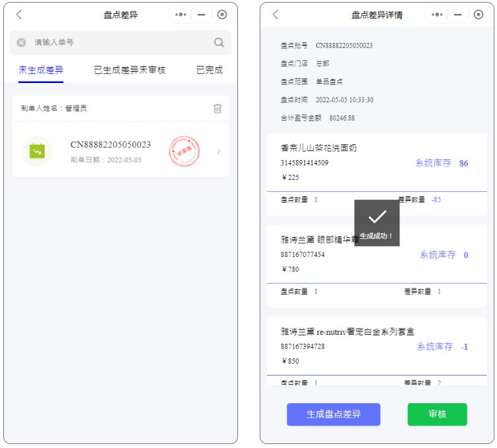The image size is (497, 448).
Task: Minimize the 盘点差异详情 mini program
Action: pos(457,14)
